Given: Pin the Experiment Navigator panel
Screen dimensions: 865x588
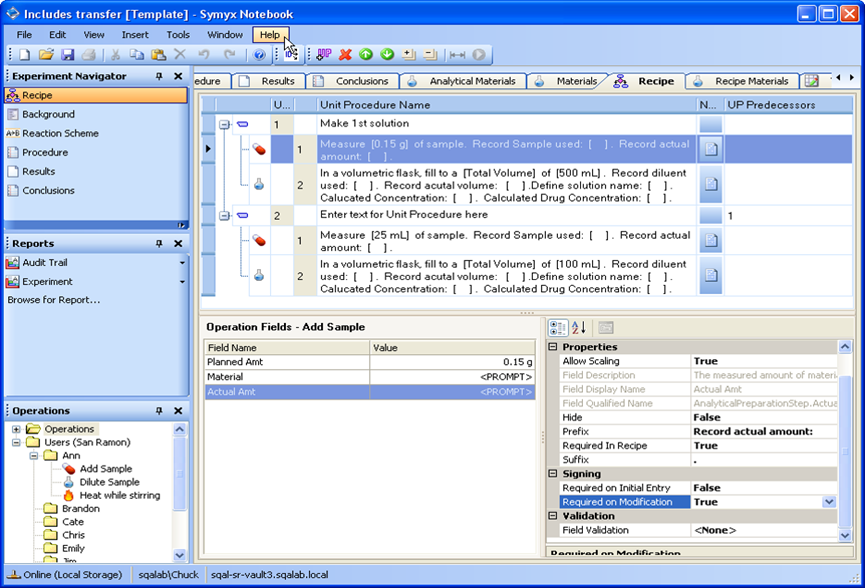Looking at the screenshot, I should 159,76.
